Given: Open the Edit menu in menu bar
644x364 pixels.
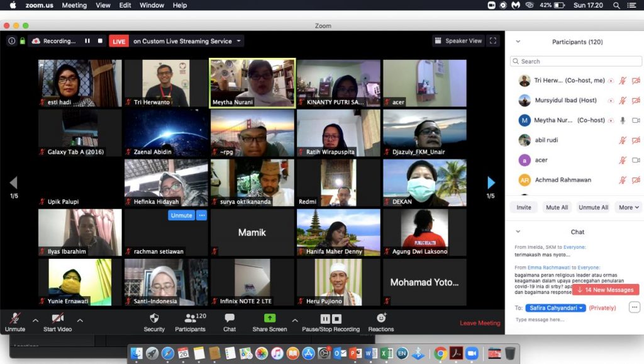Looking at the screenshot, I should [125, 5].
